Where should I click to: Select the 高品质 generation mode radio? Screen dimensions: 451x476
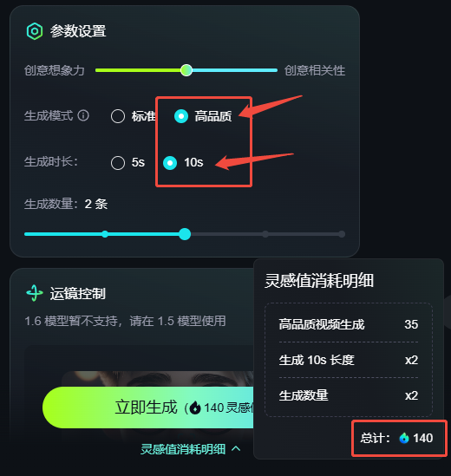click(x=181, y=116)
